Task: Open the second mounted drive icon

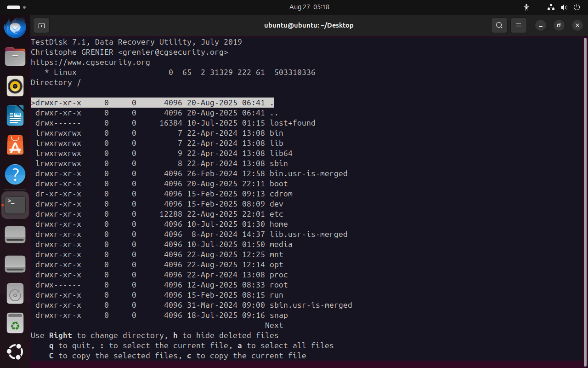Action: tap(15, 264)
